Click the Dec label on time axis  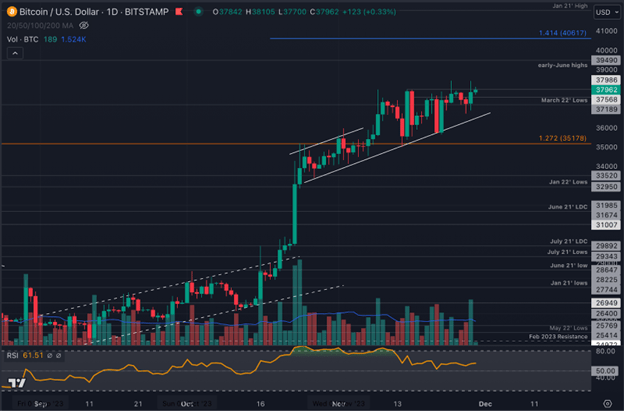(x=485, y=404)
